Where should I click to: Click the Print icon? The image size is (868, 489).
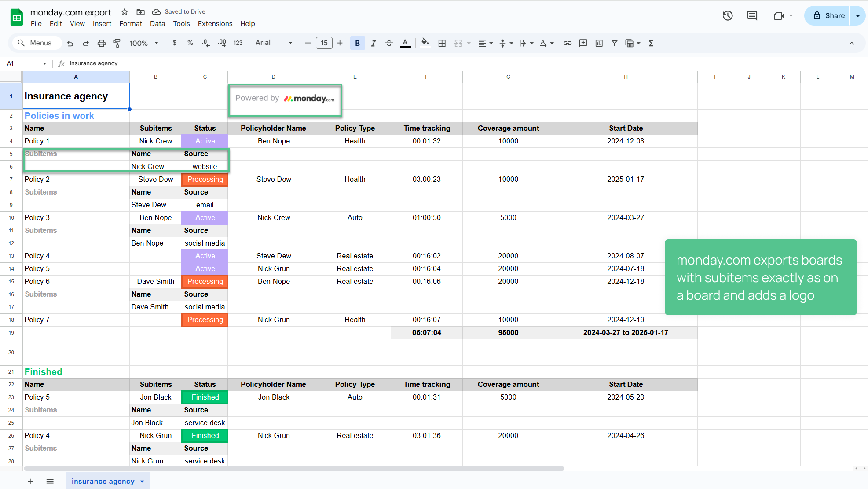(x=102, y=43)
